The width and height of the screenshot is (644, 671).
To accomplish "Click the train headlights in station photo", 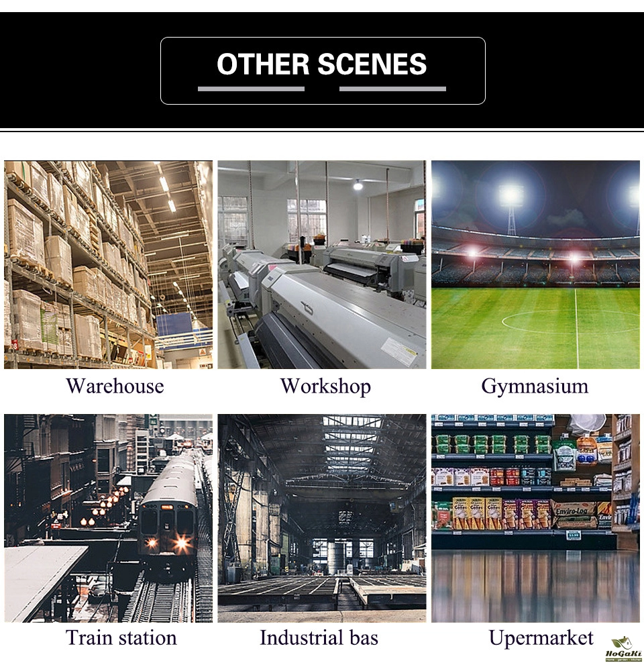I will [x=168, y=543].
